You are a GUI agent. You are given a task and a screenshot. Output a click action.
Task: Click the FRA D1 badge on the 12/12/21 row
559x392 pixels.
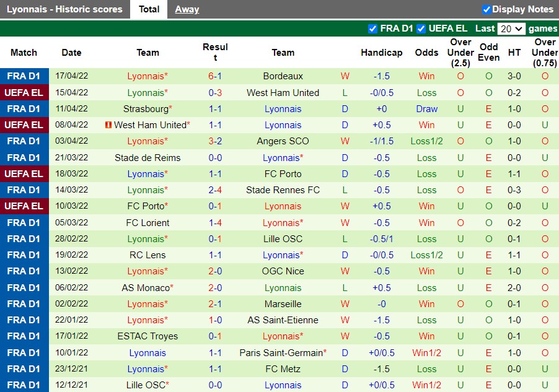coord(24,385)
